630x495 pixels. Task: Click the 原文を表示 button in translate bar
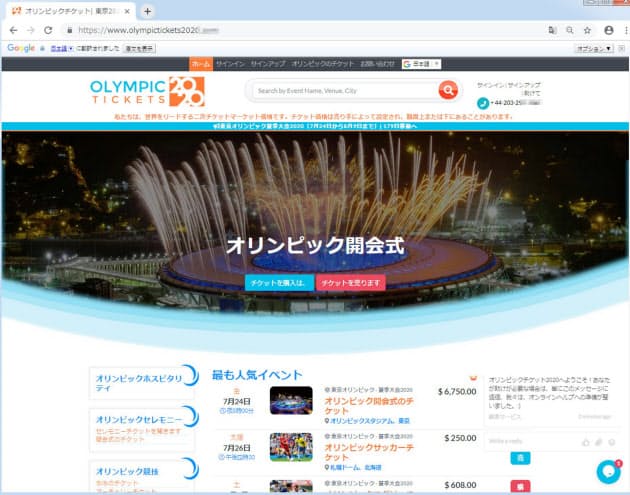click(139, 48)
